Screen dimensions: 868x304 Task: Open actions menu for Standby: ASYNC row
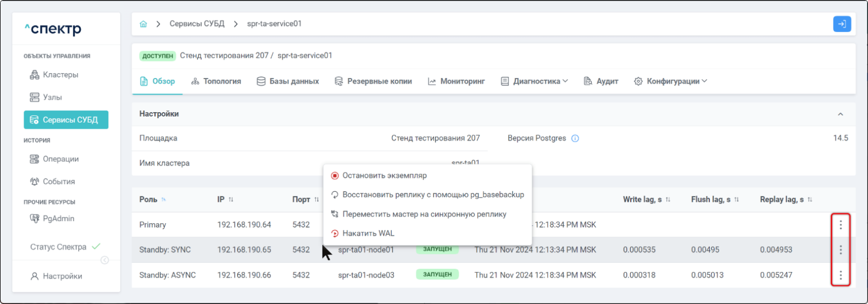coord(841,275)
